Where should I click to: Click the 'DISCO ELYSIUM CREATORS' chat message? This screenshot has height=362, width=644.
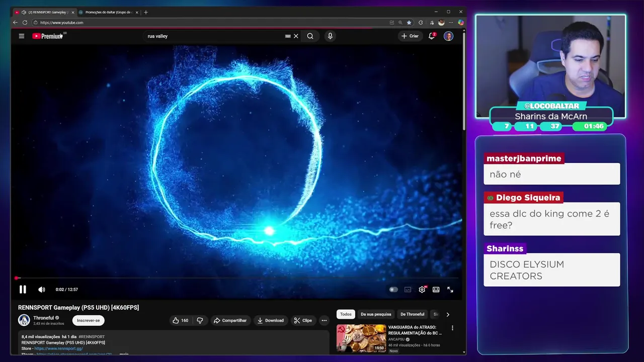coord(552,270)
